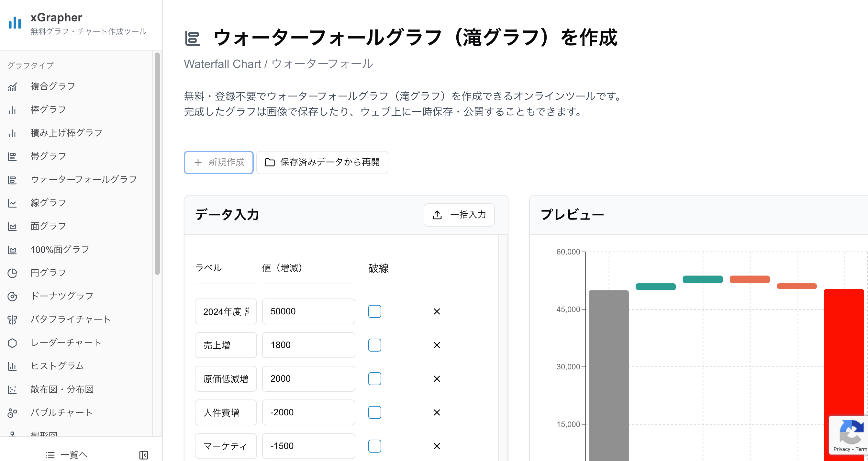Select the バブルチャート icon
The height and width of the screenshot is (461, 868).
[x=13, y=412]
